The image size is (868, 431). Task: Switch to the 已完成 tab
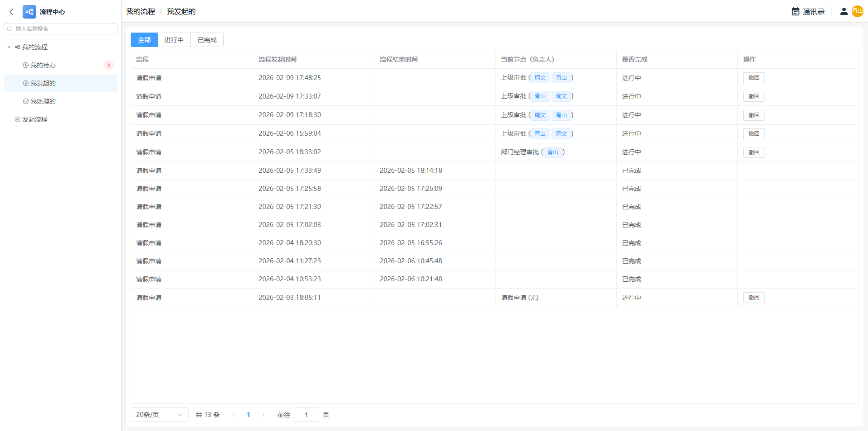[x=207, y=40]
